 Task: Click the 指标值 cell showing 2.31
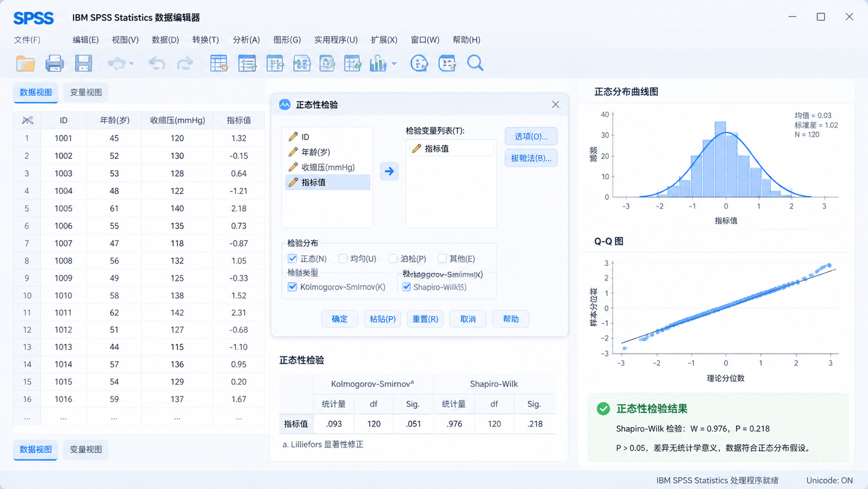pos(239,313)
